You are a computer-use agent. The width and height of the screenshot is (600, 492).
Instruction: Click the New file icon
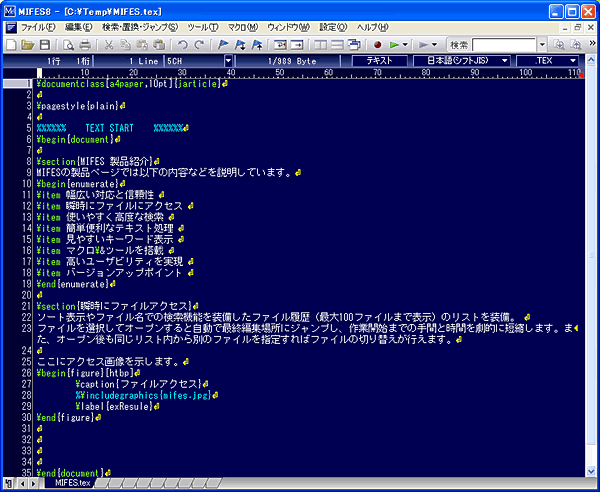pos(10,45)
